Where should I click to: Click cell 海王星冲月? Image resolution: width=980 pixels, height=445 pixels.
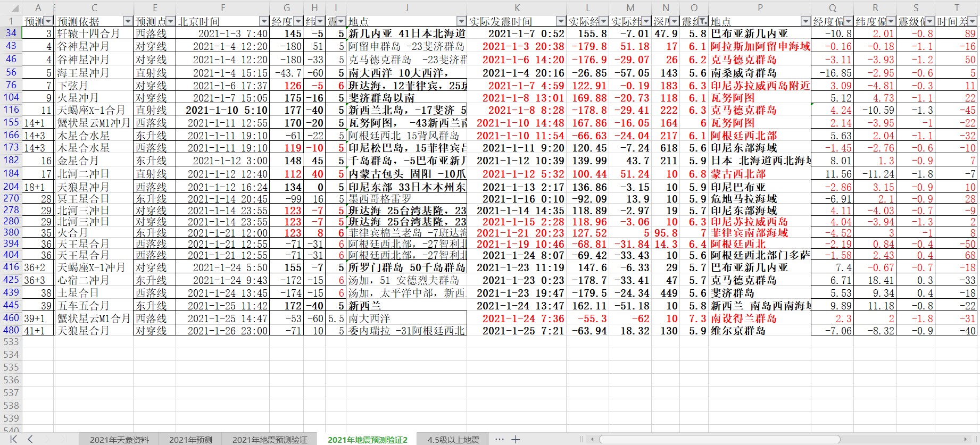[94, 72]
